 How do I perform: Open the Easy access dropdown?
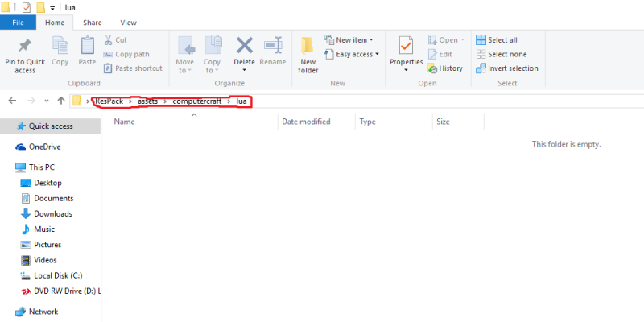coord(352,54)
